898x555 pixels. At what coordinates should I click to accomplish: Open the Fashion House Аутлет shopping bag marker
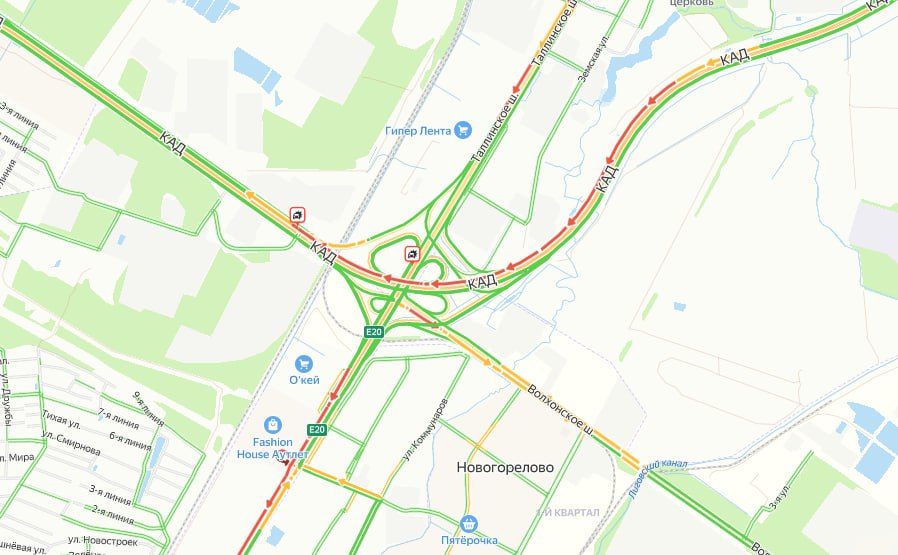pos(273,425)
